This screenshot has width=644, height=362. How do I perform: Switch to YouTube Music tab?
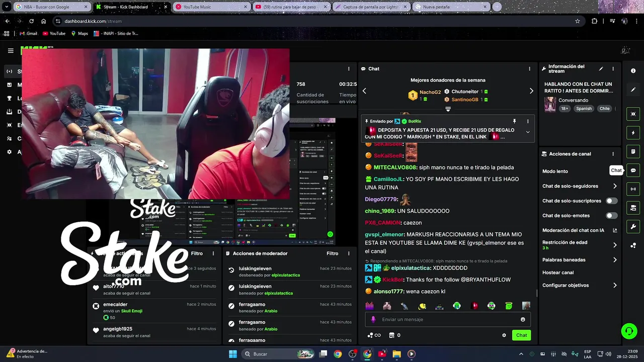click(211, 7)
